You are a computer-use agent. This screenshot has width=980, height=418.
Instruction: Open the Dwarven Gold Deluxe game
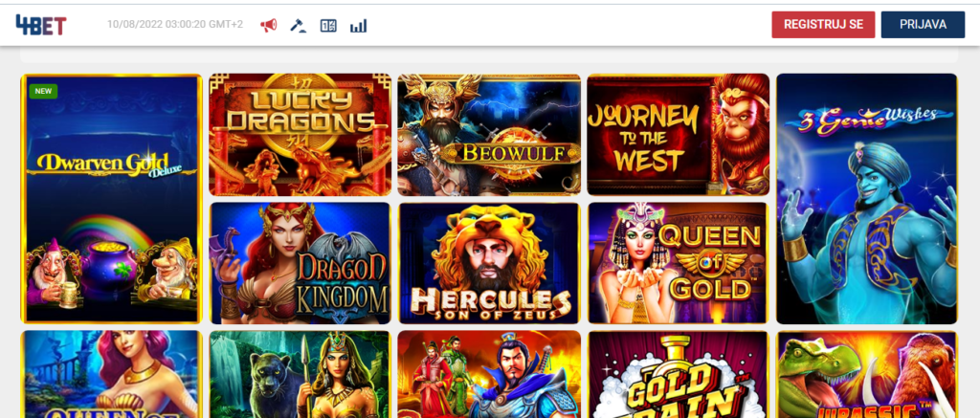(112, 198)
